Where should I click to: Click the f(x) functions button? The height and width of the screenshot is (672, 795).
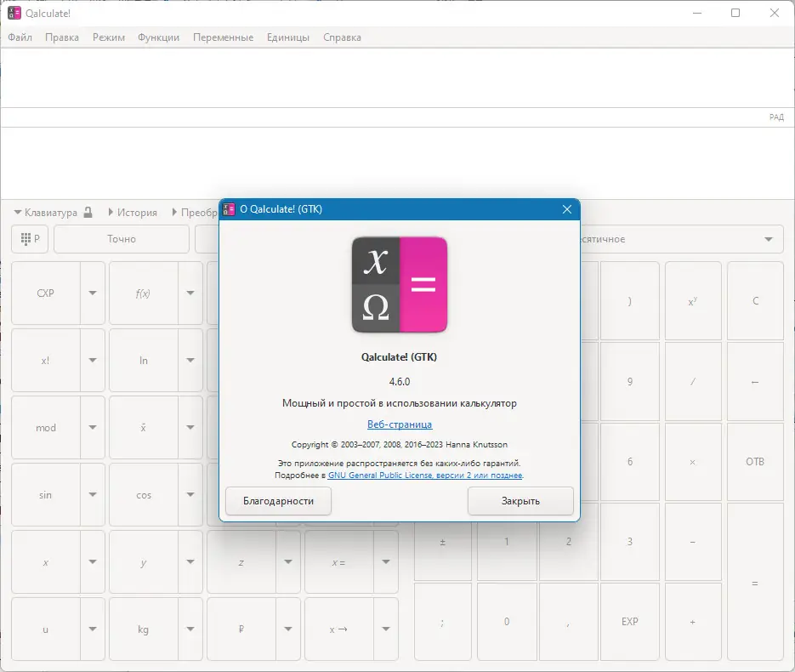pos(144,293)
